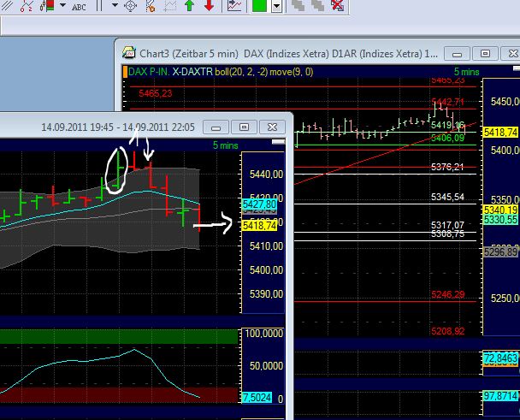Open the chart type dropdown arrow
Screen dimensions: 520x420
62,5
